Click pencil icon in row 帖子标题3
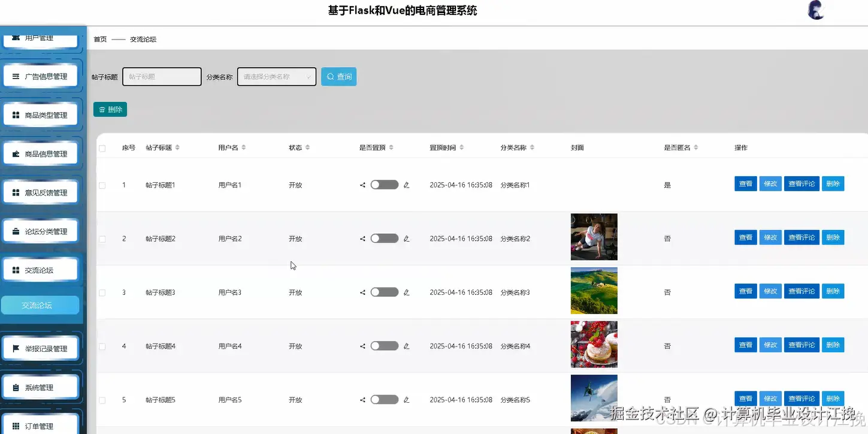Image resolution: width=868 pixels, height=434 pixels. [406, 293]
